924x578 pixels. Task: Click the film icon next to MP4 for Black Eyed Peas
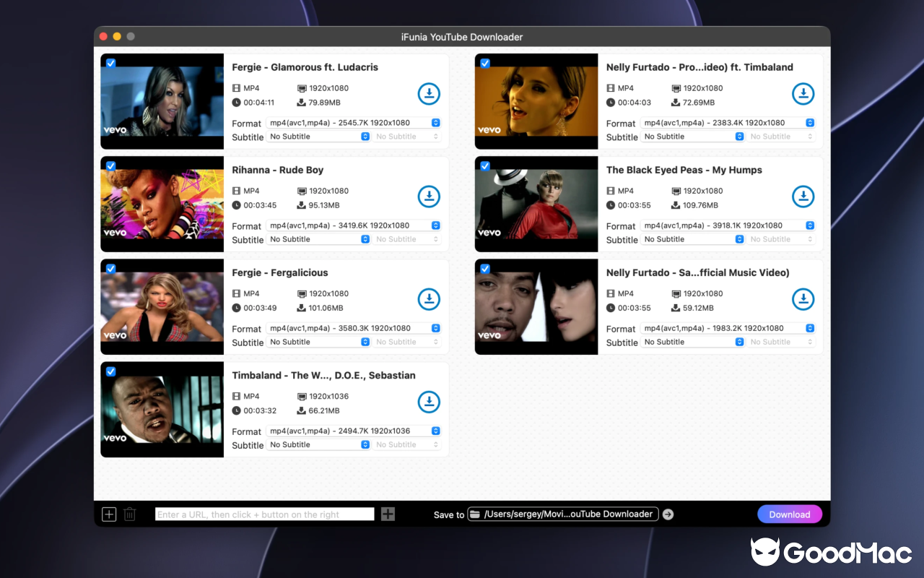click(x=611, y=191)
